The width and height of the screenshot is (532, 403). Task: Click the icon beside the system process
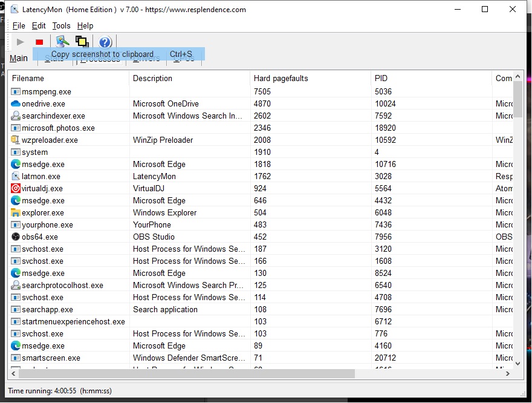16,152
